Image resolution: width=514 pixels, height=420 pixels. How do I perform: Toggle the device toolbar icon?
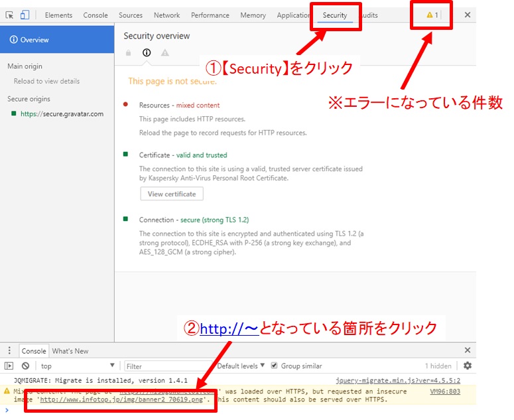(x=25, y=15)
